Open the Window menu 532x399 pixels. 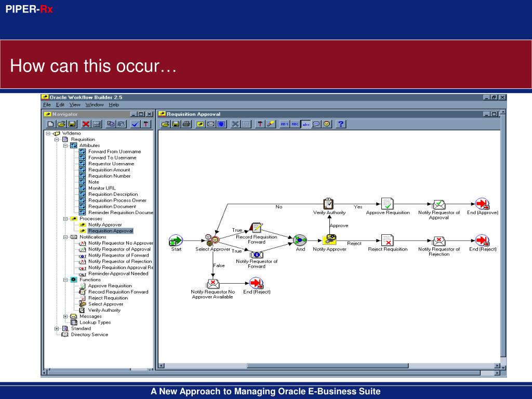point(95,105)
